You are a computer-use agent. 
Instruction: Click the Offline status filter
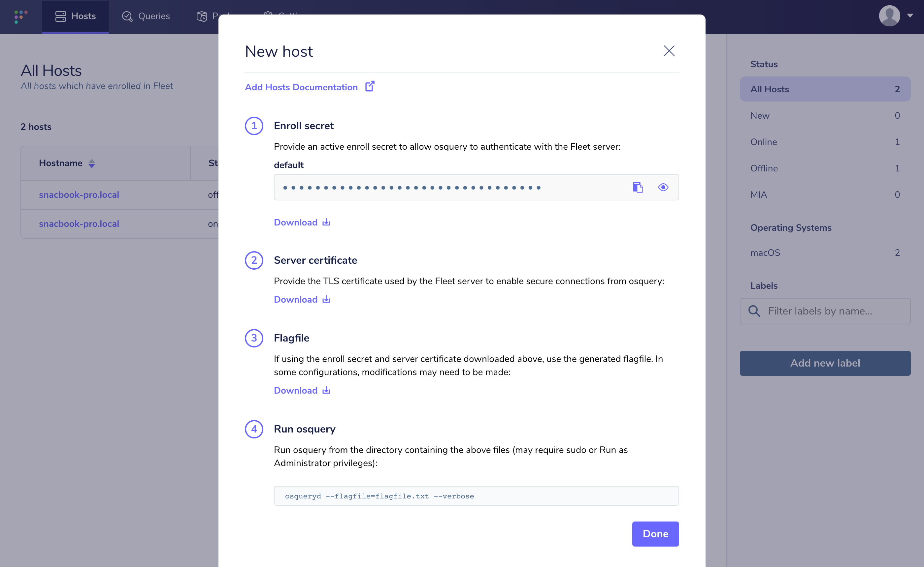coord(764,168)
